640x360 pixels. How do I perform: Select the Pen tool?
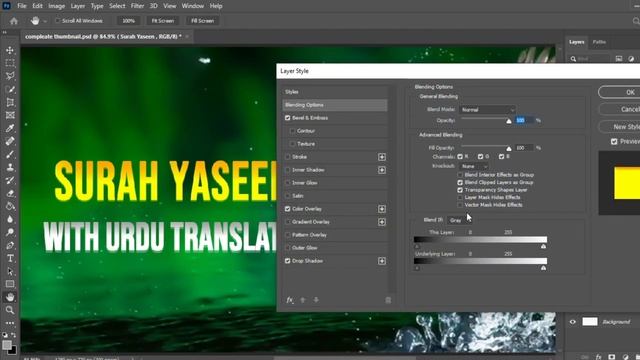click(10, 246)
